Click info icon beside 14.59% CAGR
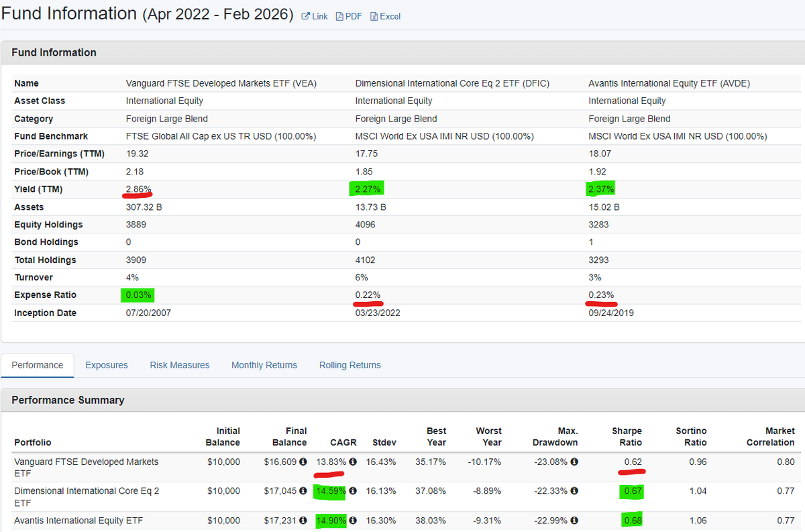Viewport: 805px width, 532px height. pyautogui.click(x=353, y=491)
